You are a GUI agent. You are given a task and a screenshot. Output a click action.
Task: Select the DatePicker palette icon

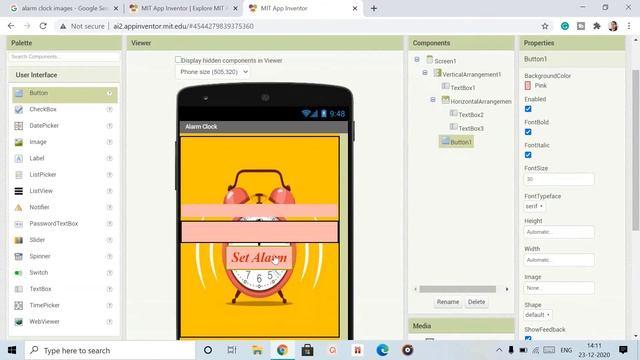(19, 126)
